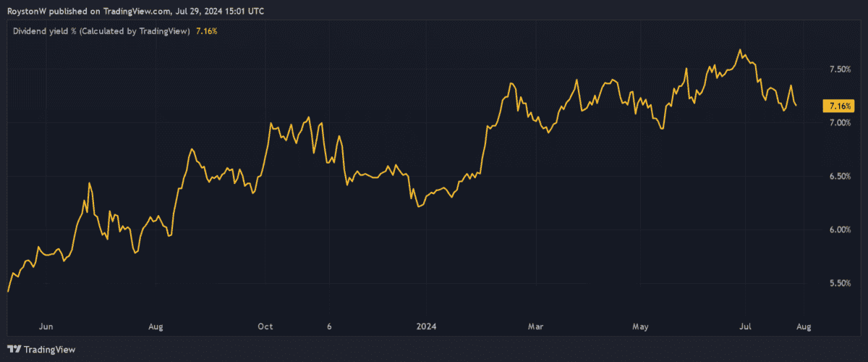The image size is (868, 362).
Task: Select the Mar label on time axis
Action: (535, 327)
